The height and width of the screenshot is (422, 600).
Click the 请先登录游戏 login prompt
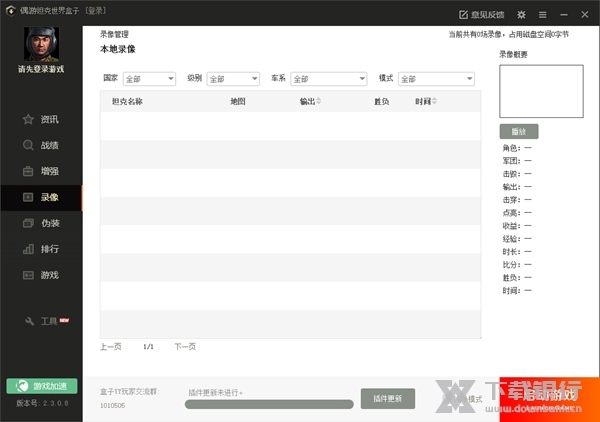tap(41, 69)
